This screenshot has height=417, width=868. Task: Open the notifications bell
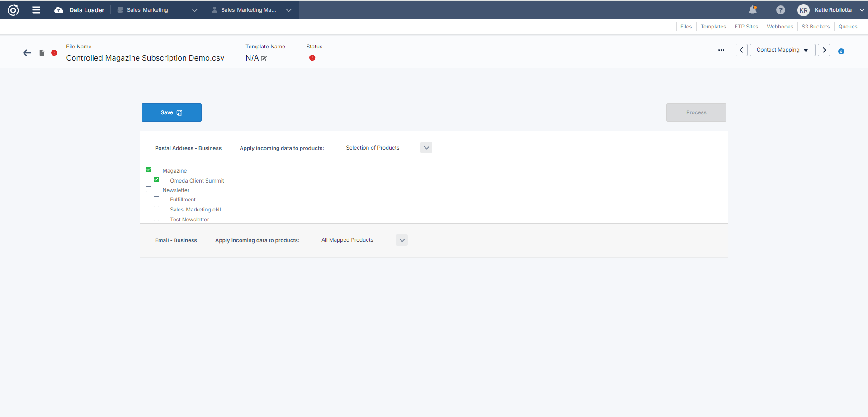pos(753,10)
